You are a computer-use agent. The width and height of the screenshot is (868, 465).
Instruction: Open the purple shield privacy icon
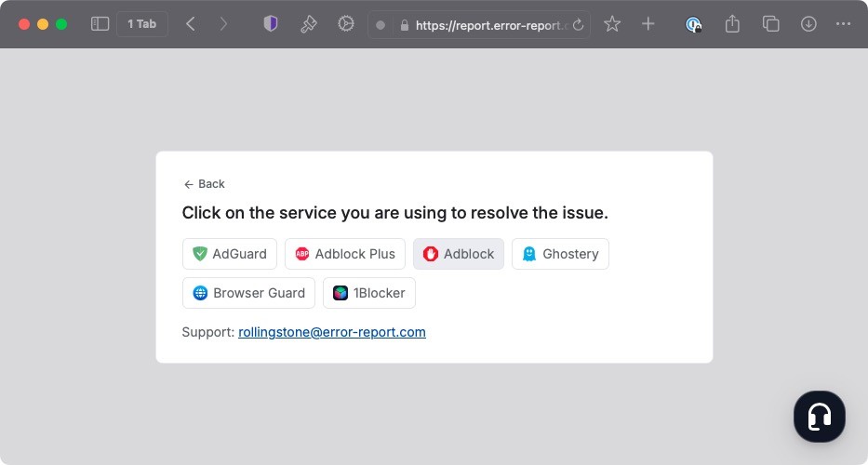pyautogui.click(x=270, y=24)
